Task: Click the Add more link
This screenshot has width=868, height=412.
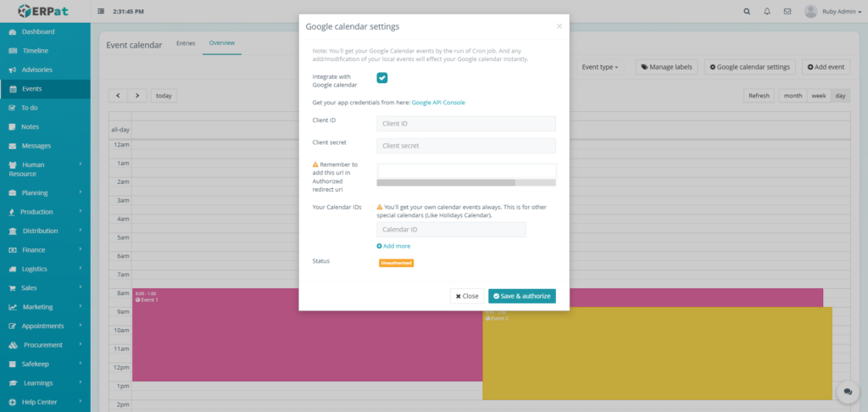Action: 393,246
